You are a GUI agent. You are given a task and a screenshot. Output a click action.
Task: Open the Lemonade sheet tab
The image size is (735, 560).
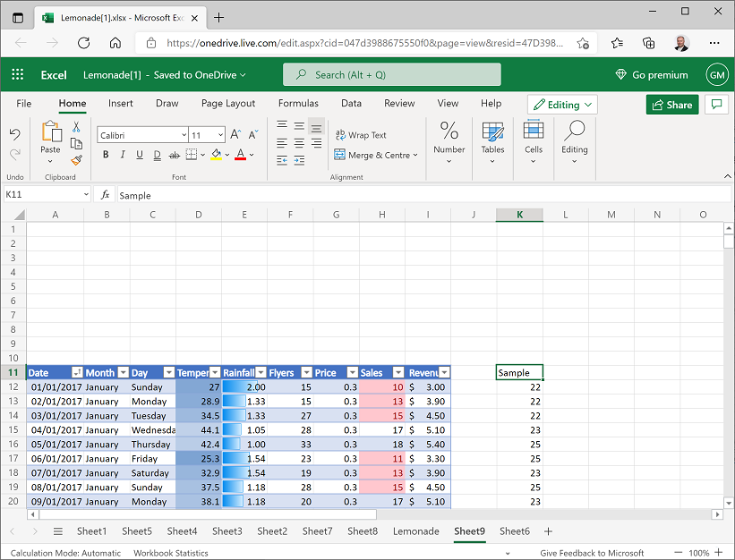415,531
